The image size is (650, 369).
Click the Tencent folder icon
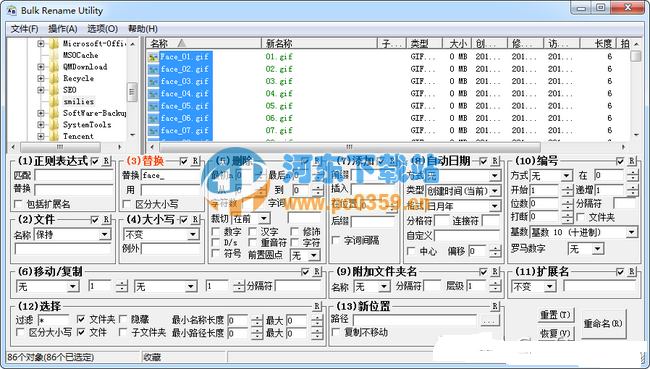pos(54,136)
